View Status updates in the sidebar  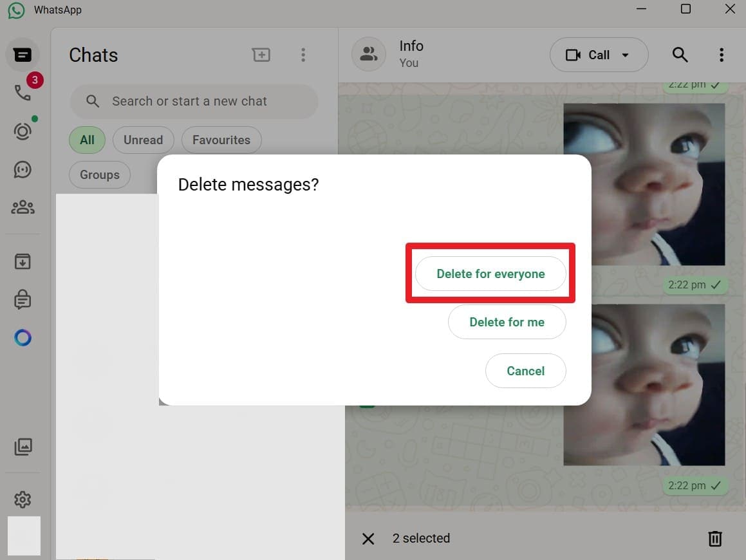[23, 131]
